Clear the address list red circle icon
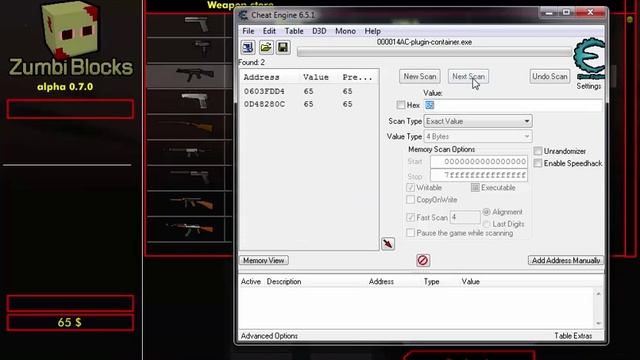This screenshot has width=640, height=360. (x=423, y=260)
